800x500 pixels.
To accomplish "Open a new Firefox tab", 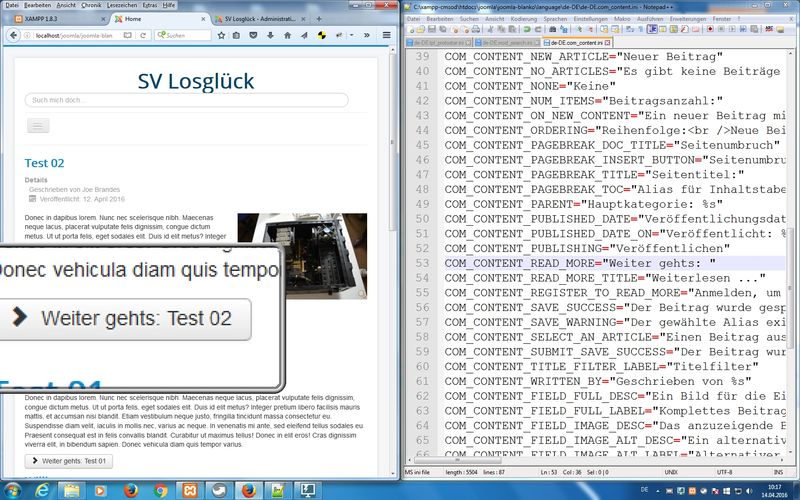I will coord(319,19).
